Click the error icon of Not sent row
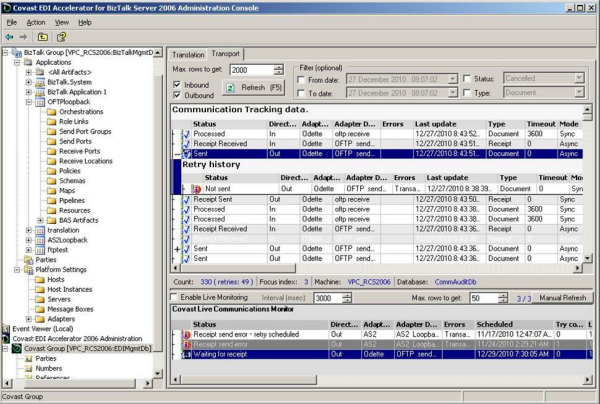The height and width of the screenshot is (404, 600). [x=196, y=189]
